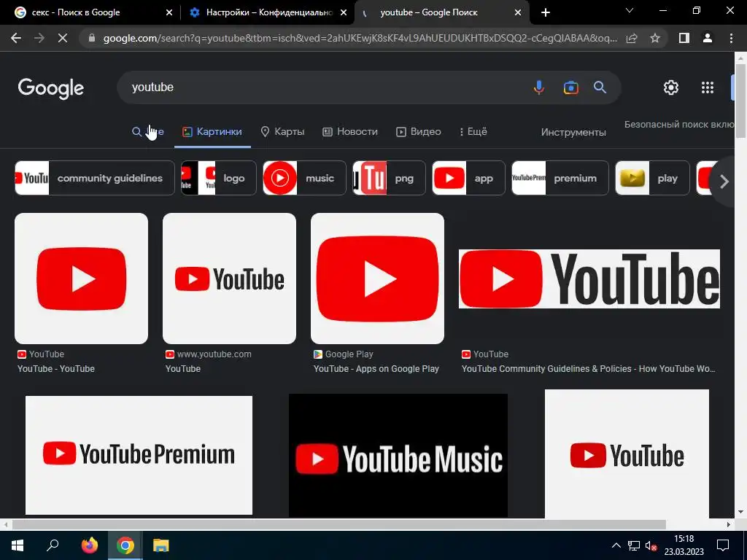Image resolution: width=747 pixels, height=560 pixels.
Task: Open Google quick settings gear icon
Action: point(671,87)
